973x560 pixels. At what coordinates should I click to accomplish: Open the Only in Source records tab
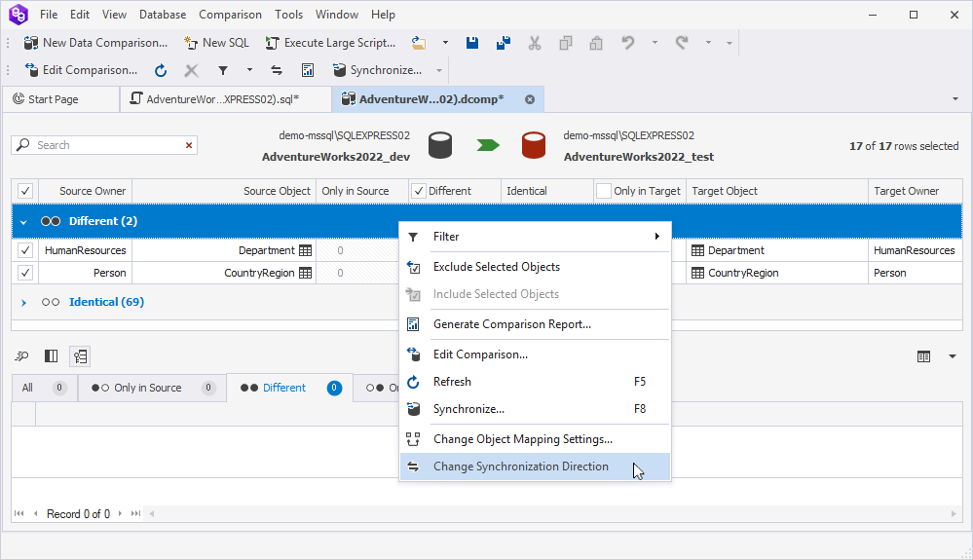(147, 388)
